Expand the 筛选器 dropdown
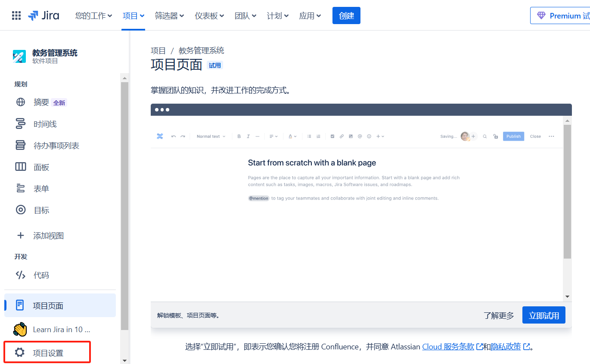Viewport: 590px width, 364px height. coord(169,16)
